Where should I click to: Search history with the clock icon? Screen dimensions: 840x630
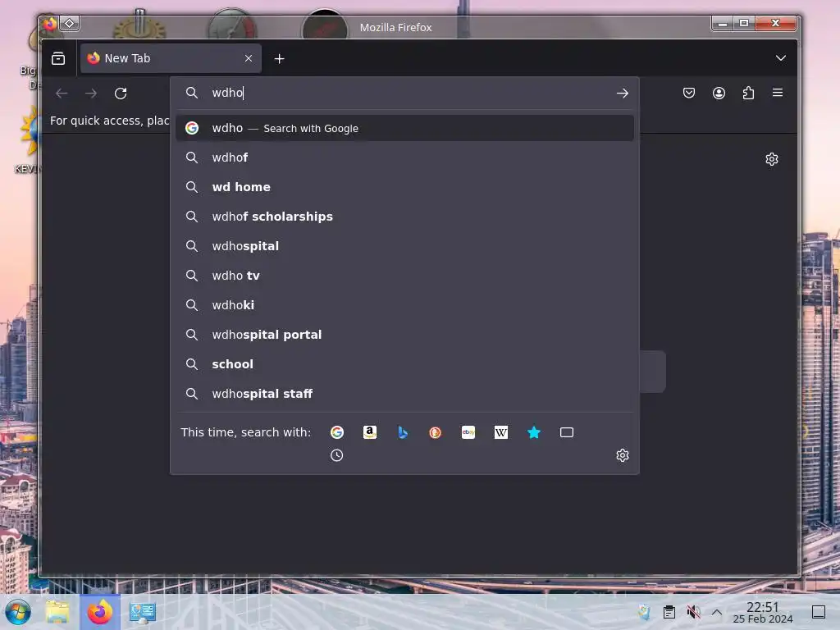336,455
